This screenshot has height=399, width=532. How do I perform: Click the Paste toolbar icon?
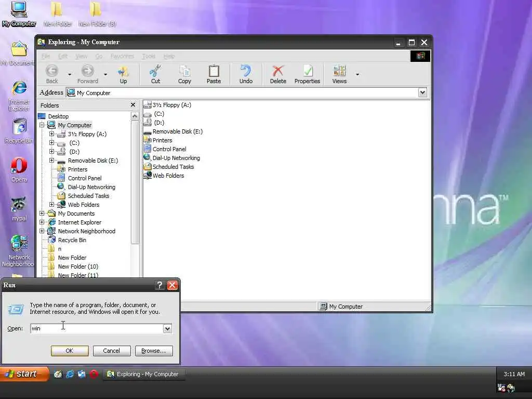(x=214, y=74)
